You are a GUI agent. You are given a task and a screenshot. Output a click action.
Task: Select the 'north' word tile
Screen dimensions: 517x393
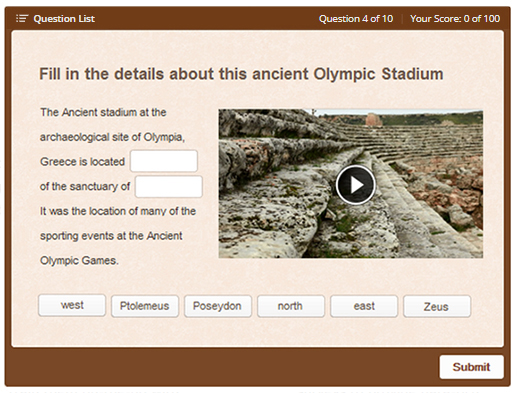[x=291, y=306]
